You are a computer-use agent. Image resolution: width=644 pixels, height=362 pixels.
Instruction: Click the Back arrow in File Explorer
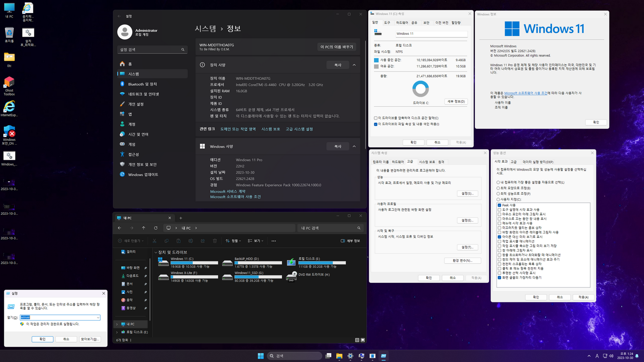(x=120, y=228)
